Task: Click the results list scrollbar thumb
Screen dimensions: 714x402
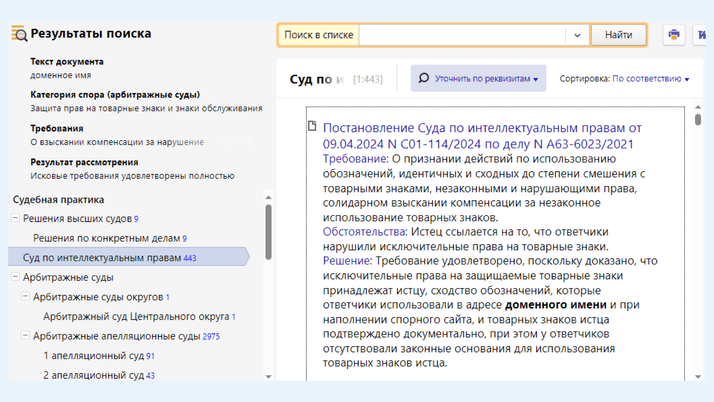Action: [x=698, y=119]
